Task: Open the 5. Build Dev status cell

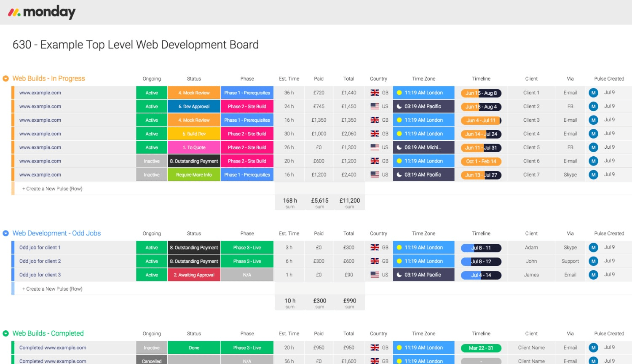Action: point(194,134)
